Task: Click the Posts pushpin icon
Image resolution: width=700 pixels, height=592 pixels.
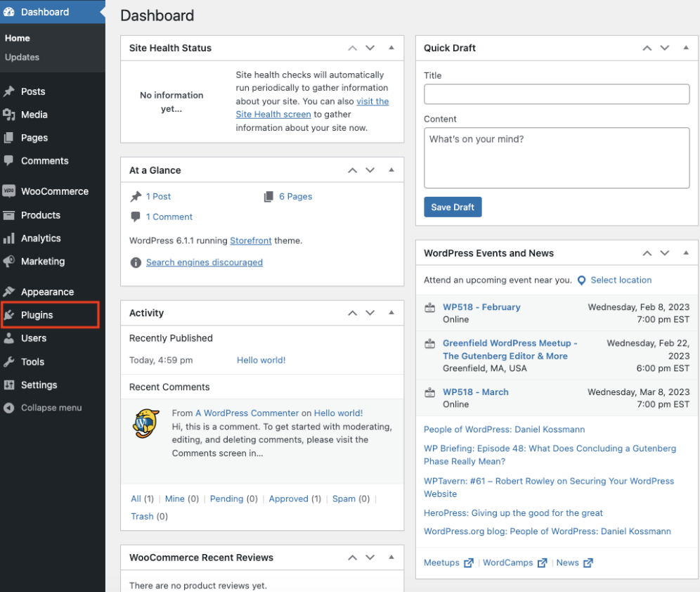Action: [x=9, y=91]
